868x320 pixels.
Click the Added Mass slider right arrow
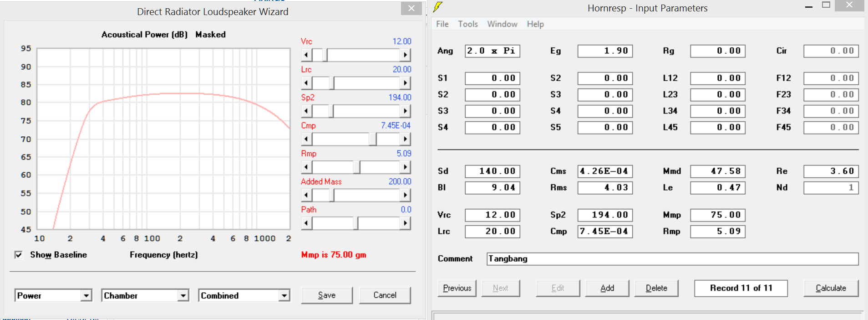coord(405,196)
